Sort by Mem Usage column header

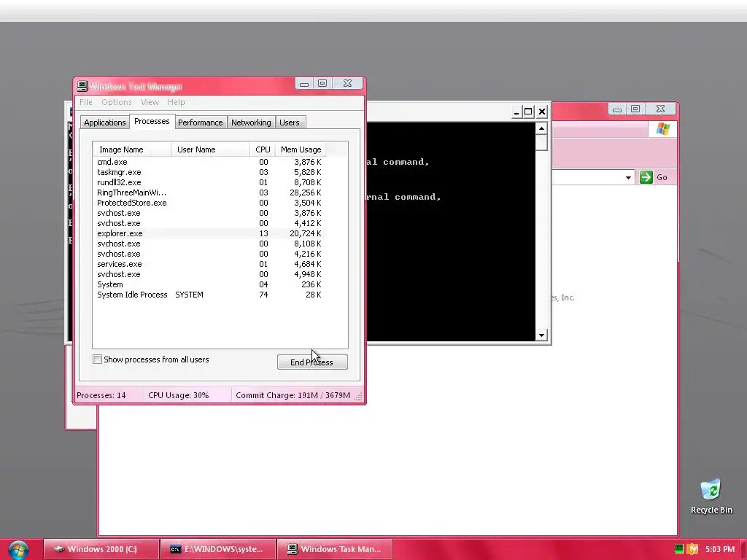point(301,149)
